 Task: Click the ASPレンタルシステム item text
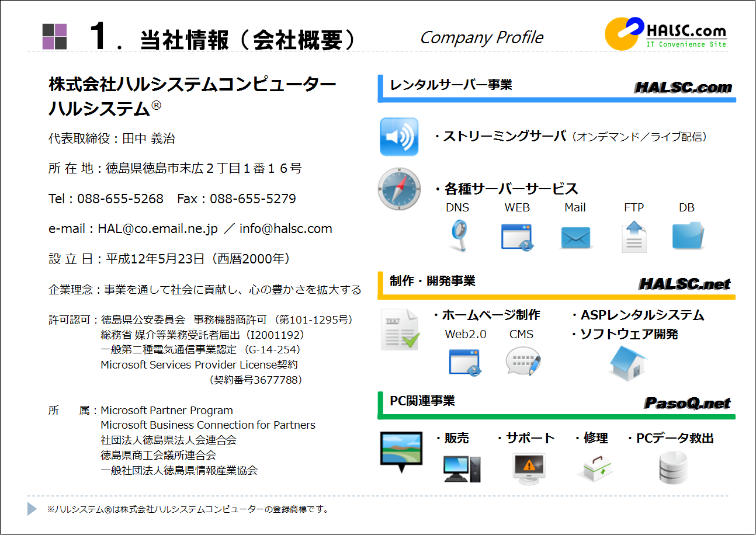click(x=642, y=315)
